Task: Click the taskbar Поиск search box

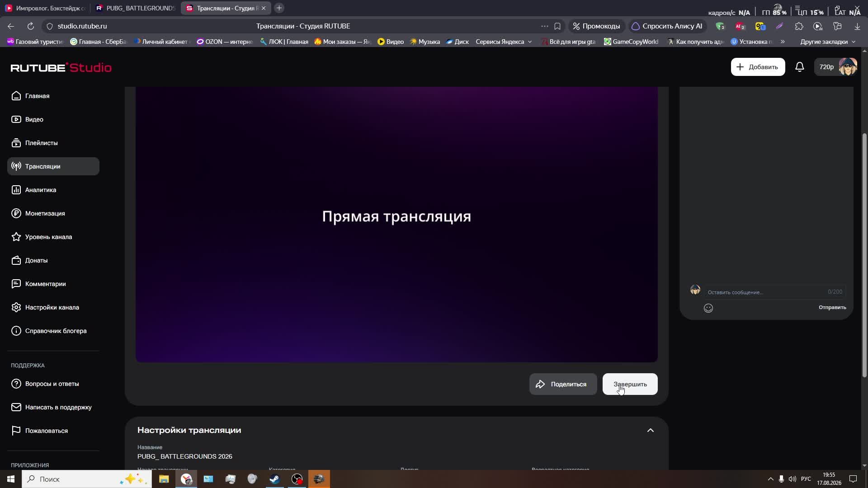Action: tap(87, 479)
